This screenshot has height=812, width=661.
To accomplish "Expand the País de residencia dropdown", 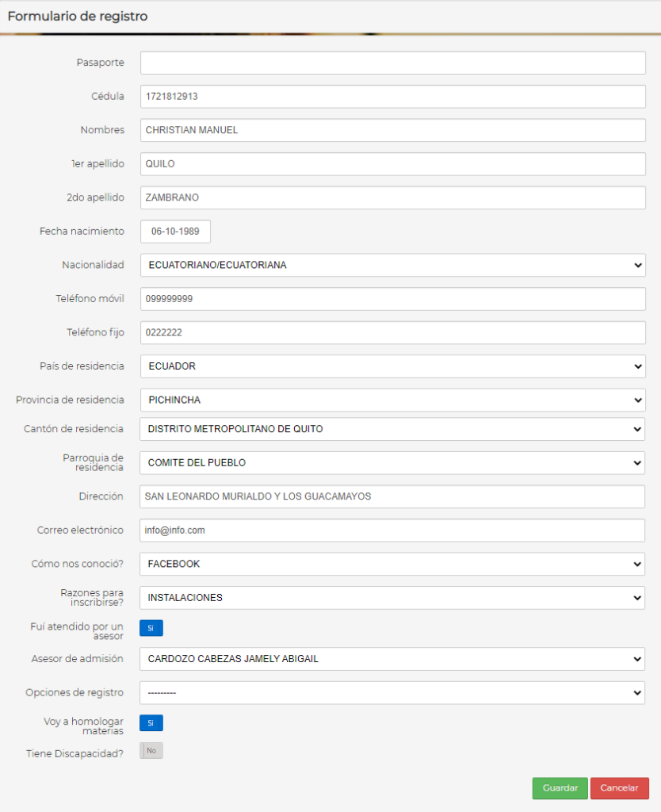I will point(393,366).
